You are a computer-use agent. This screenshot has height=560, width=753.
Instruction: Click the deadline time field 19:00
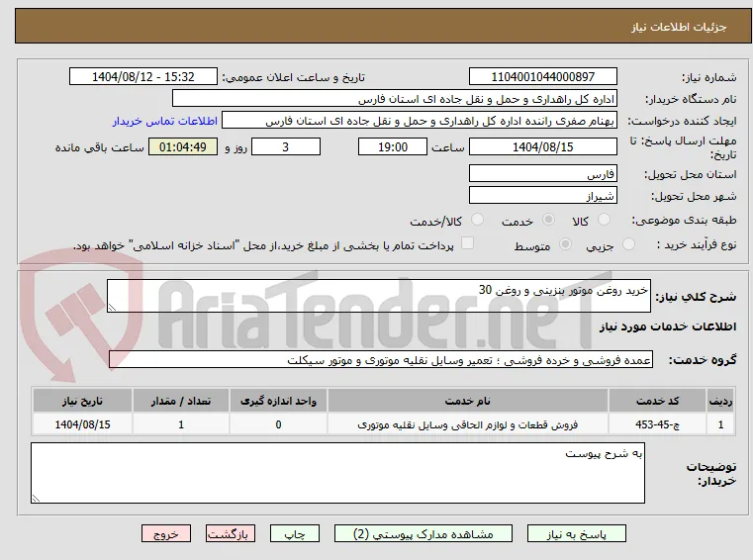(x=393, y=146)
